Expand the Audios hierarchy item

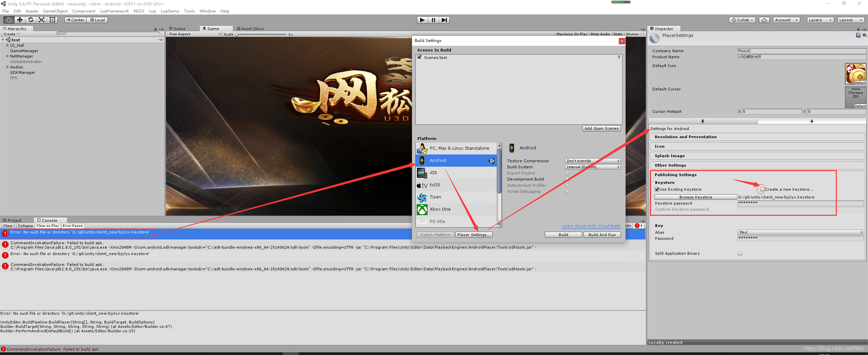coord(7,67)
